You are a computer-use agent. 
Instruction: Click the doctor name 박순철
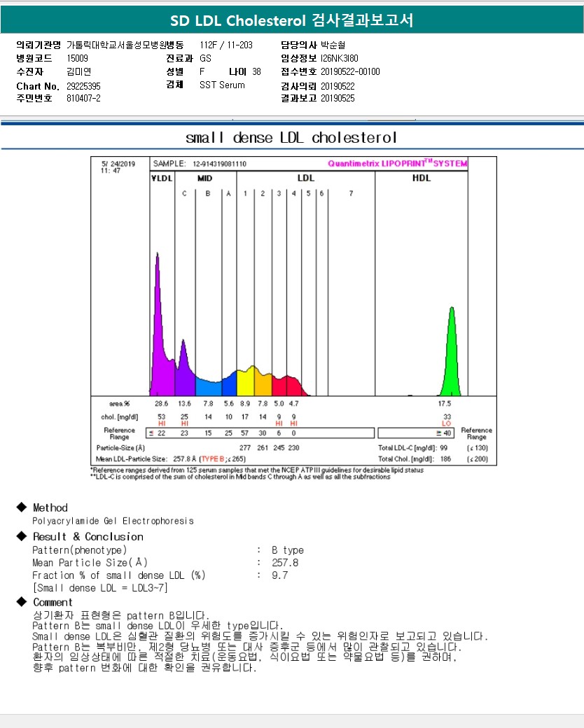pyautogui.click(x=333, y=45)
